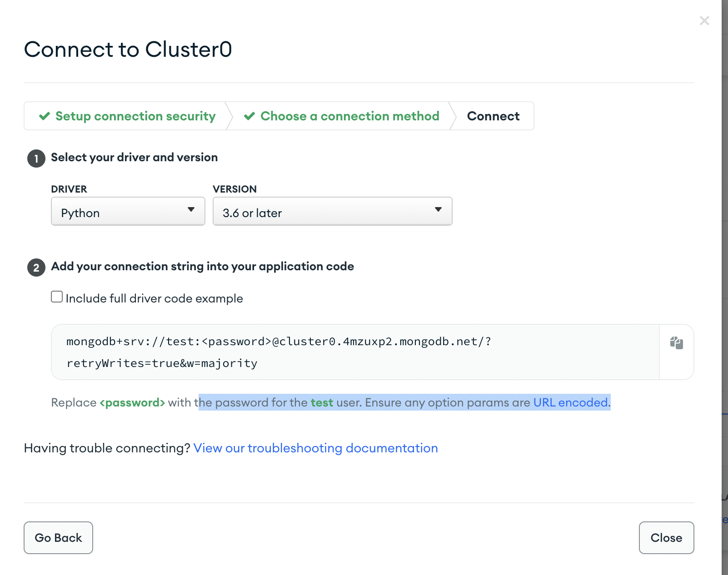Click the step 2 number badge
The width and height of the screenshot is (728, 575).
(36, 268)
